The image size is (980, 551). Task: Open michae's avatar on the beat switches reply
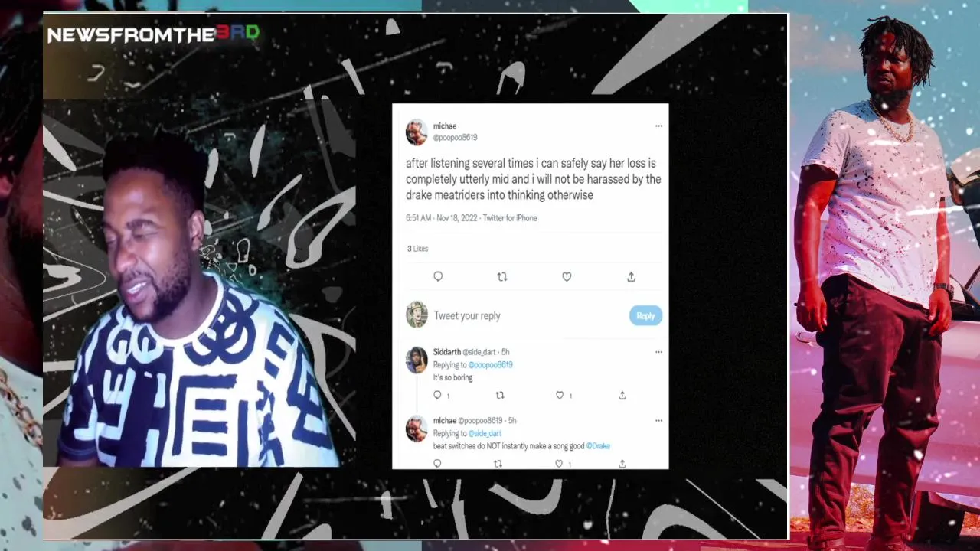[x=416, y=429]
